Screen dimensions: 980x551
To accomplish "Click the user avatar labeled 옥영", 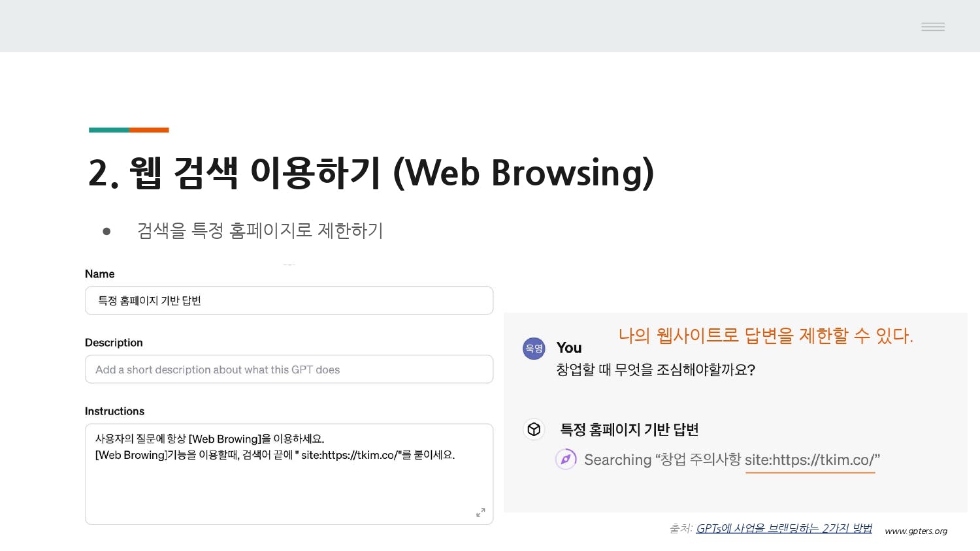I will [x=534, y=349].
